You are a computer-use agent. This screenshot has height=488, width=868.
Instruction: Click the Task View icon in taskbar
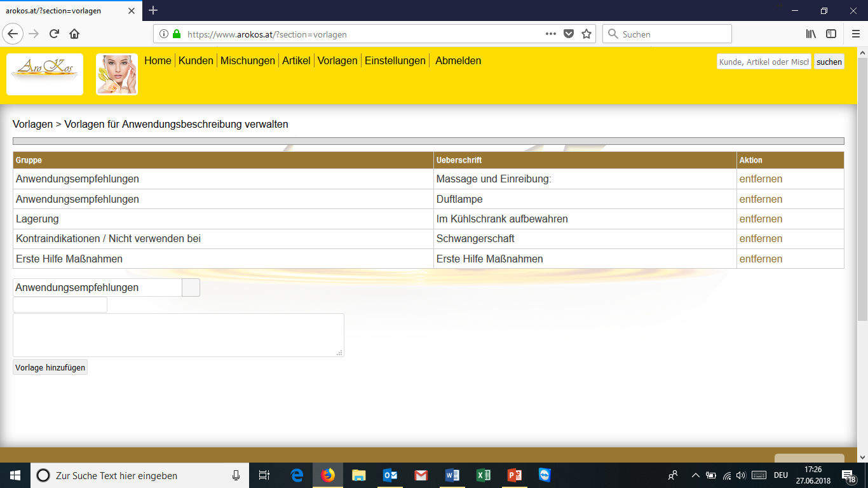264,475
